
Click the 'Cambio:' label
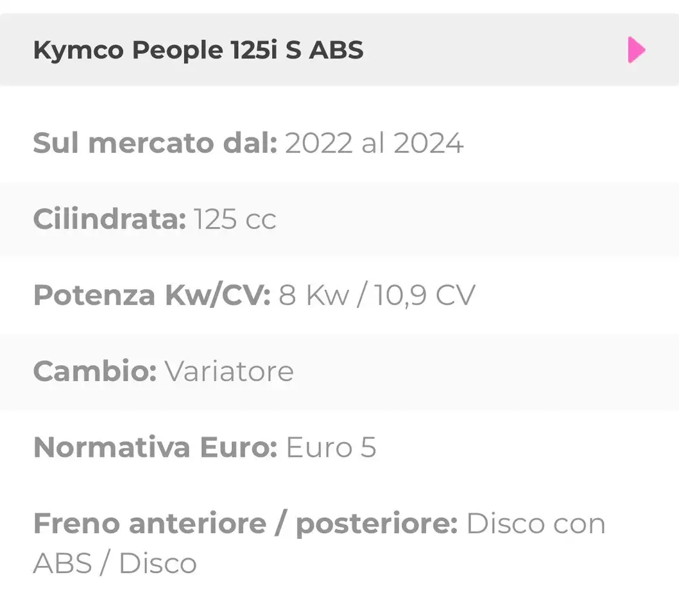[95, 372]
